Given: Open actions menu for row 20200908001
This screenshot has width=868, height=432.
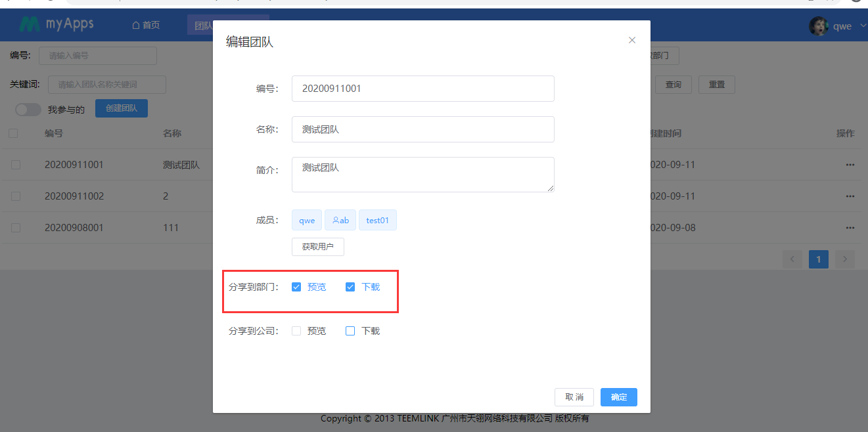Looking at the screenshot, I should [x=850, y=228].
